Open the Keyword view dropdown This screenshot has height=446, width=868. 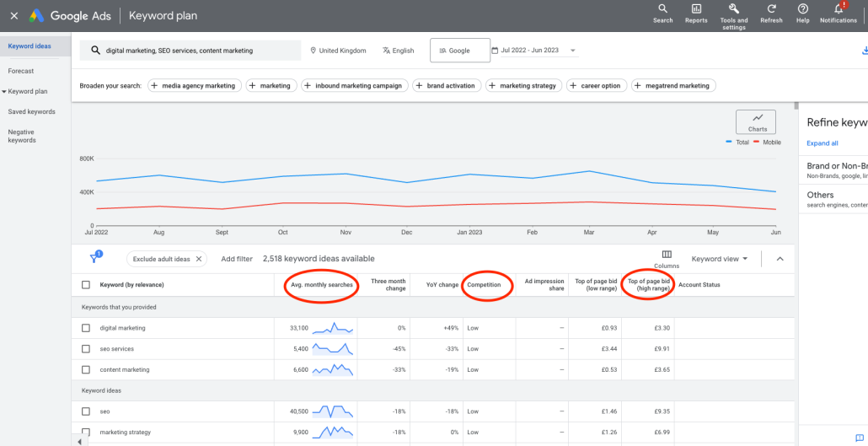tap(719, 259)
